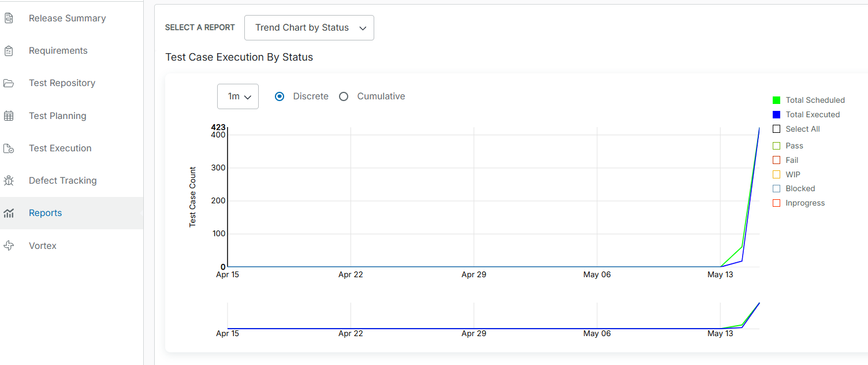868x365 pixels.
Task: Select the Test Execution icon
Action: coord(9,148)
